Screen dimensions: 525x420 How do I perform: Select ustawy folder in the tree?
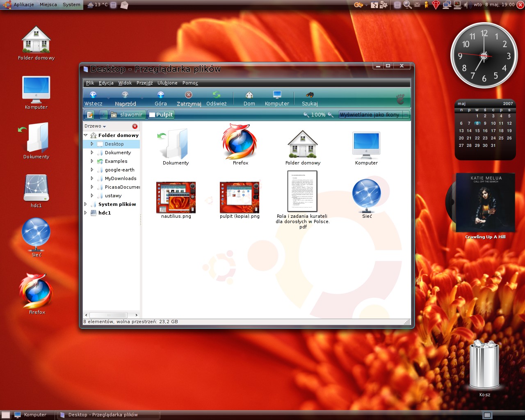tap(113, 196)
